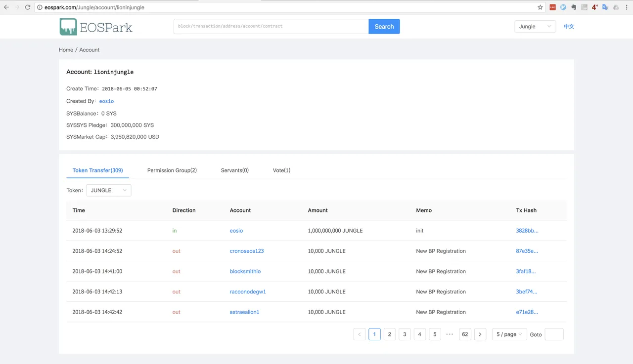Open the Google Drive extension icon
This screenshot has height=364, width=633.
click(x=616, y=7)
